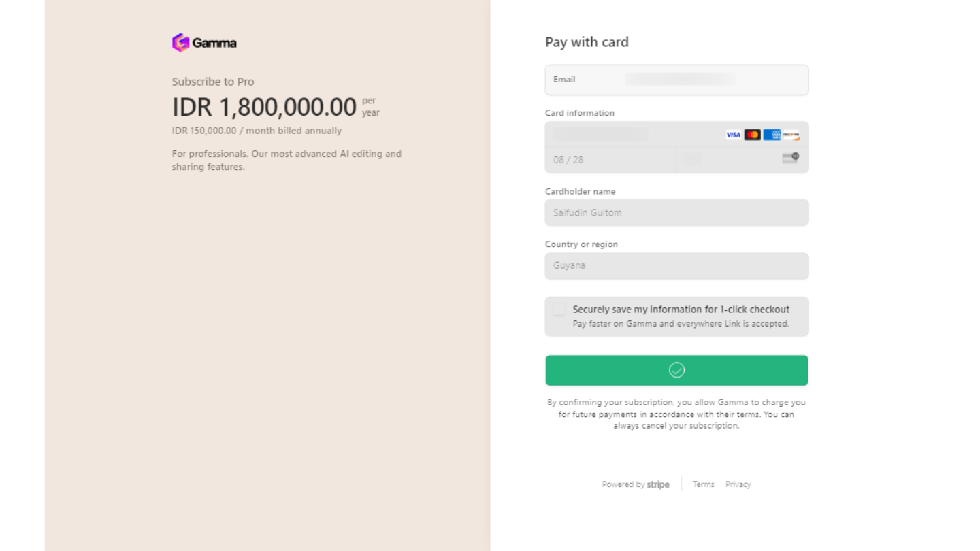Click the Gamma logo icon

[180, 43]
